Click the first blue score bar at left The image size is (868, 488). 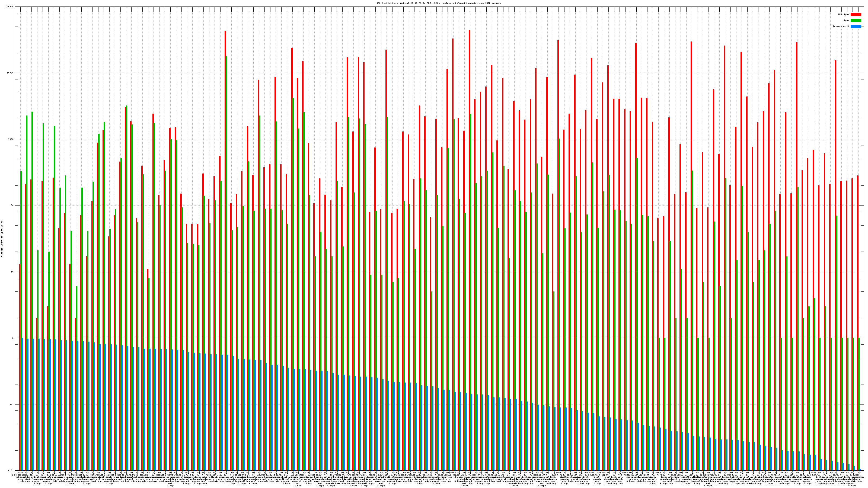tap(22, 404)
